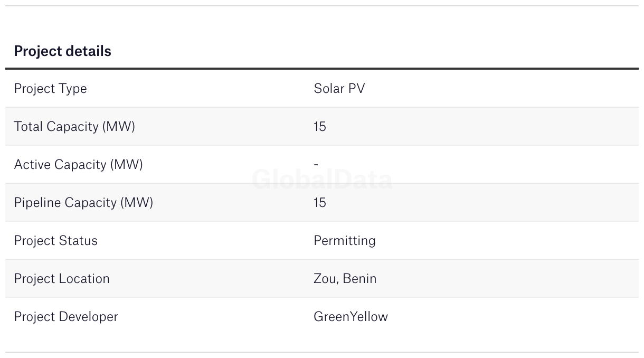Click the bottom separator below Project Developer
This screenshot has width=644, height=358.
322,352
